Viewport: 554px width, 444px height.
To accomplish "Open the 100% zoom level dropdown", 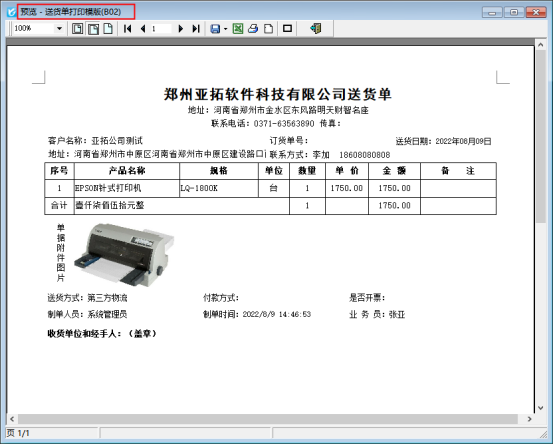I will (59, 29).
